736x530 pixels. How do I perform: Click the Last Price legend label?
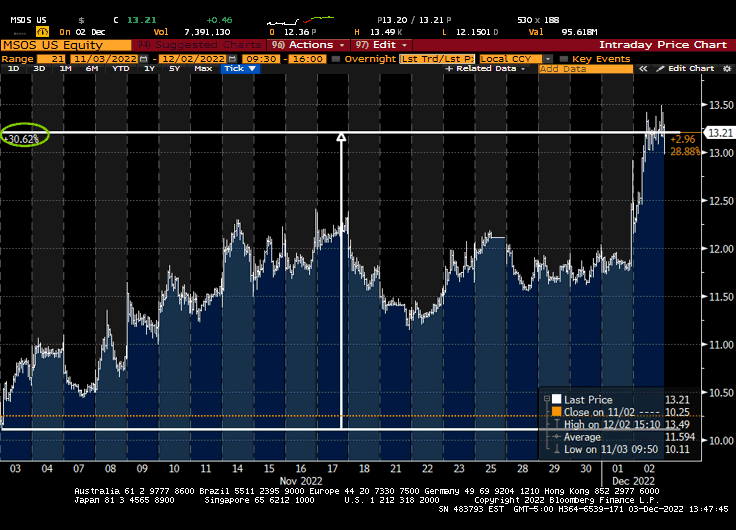588,399
